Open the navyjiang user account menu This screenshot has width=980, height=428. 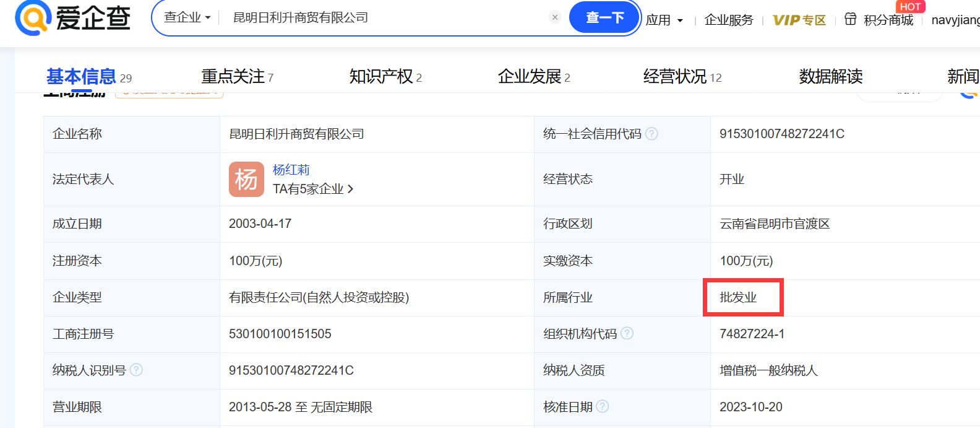pyautogui.click(x=955, y=20)
